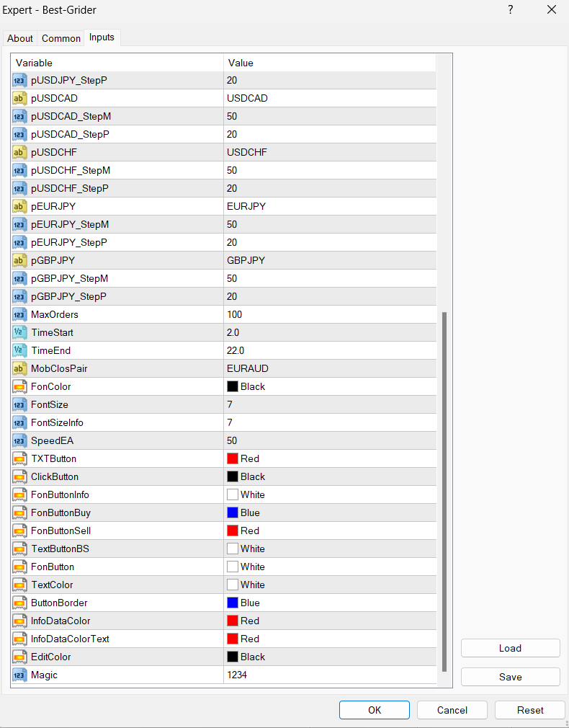Screen dimensions: 569x728
Task: Click the red swatch for TXTButton
Action: tap(233, 458)
